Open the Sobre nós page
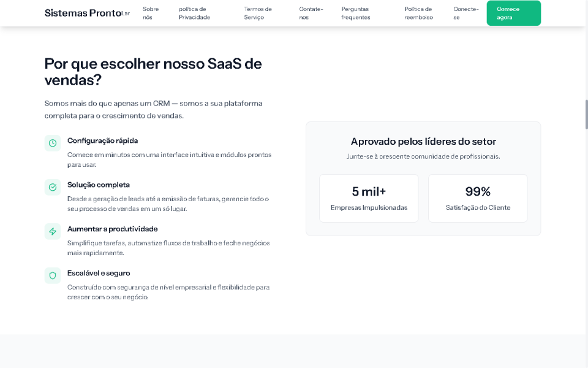588x368 pixels. [x=150, y=13]
